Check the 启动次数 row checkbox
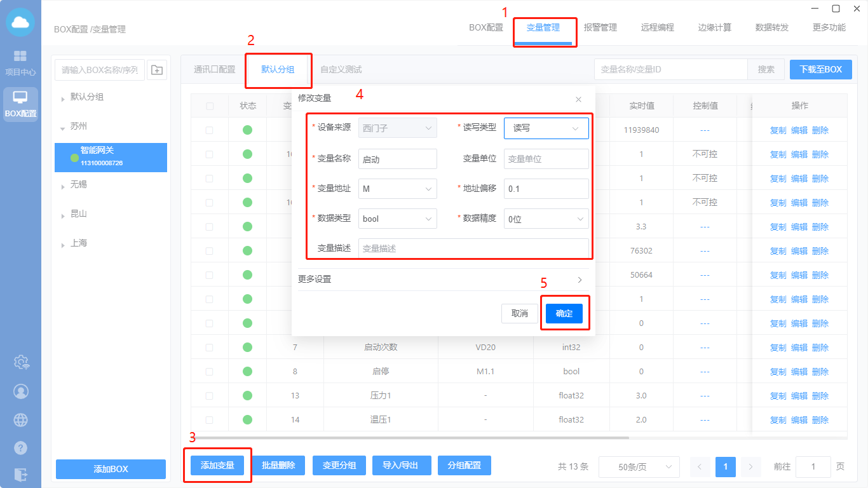The height and width of the screenshot is (488, 868). coord(210,348)
